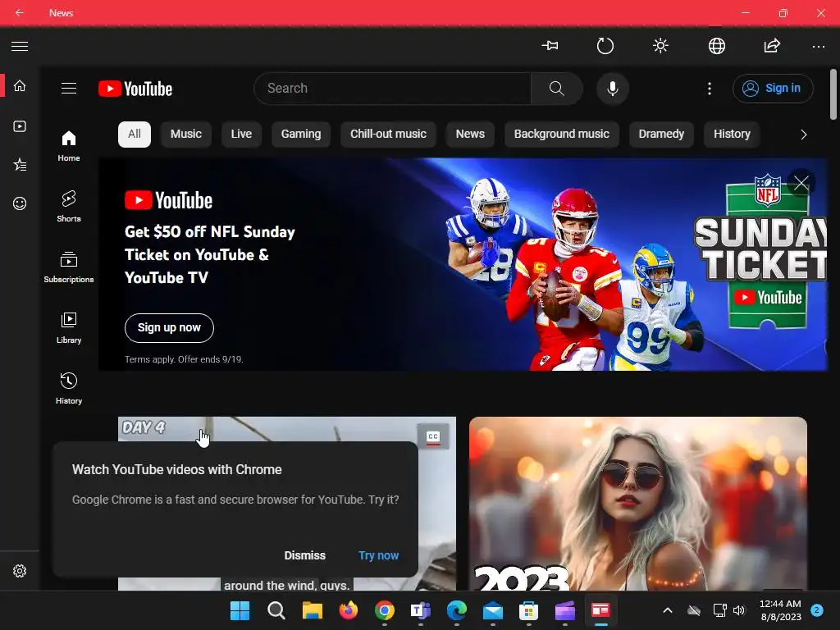
Task: Open the clock showing 12:44 AM
Action: pos(781,610)
